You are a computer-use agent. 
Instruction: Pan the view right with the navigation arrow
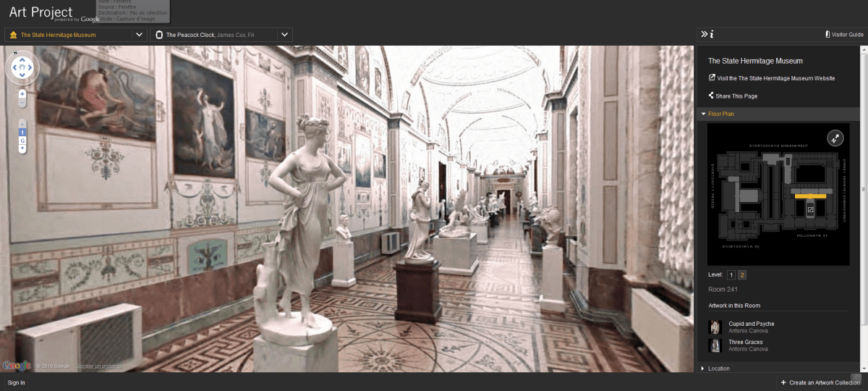pyautogui.click(x=31, y=68)
